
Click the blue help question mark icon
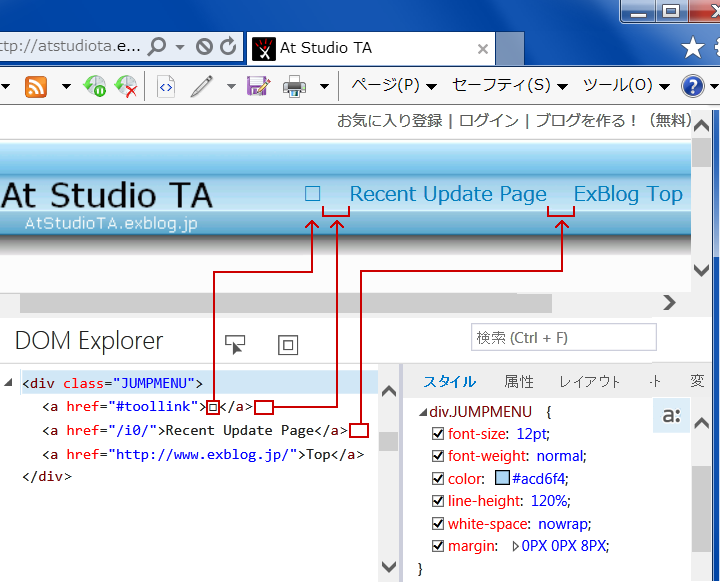point(693,86)
